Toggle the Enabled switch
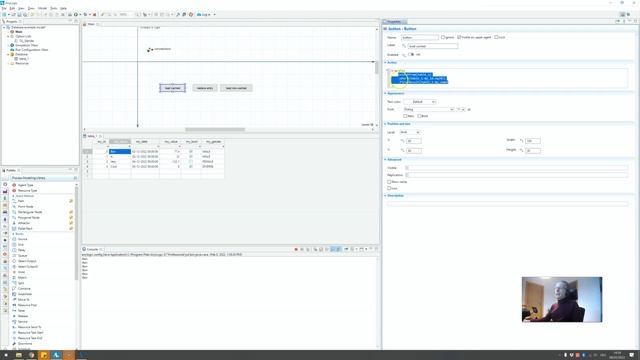The height and width of the screenshot is (360, 640). (411, 54)
